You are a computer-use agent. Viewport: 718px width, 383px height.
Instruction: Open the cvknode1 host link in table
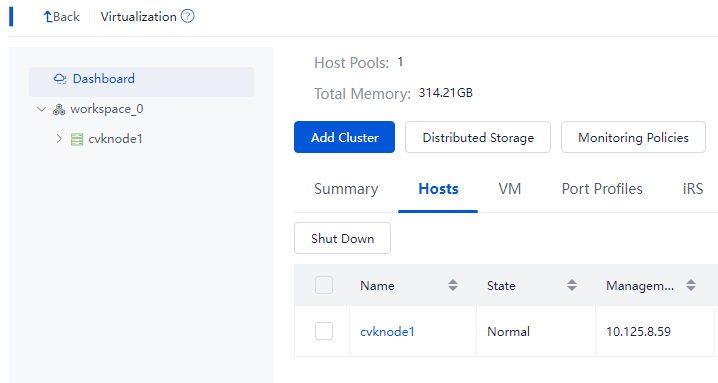pos(387,332)
